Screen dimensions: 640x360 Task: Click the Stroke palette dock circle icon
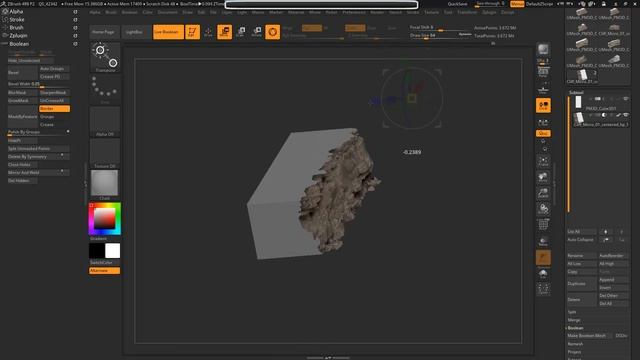(x=75, y=20)
